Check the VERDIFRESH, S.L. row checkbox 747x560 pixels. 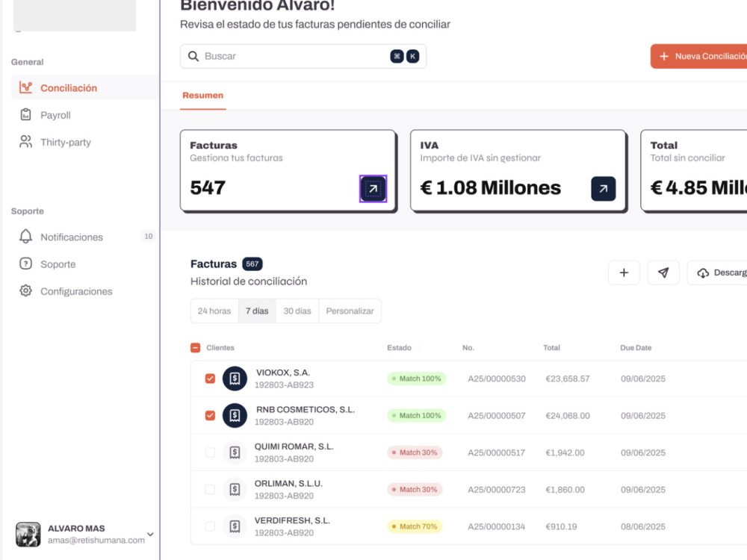pyautogui.click(x=210, y=526)
